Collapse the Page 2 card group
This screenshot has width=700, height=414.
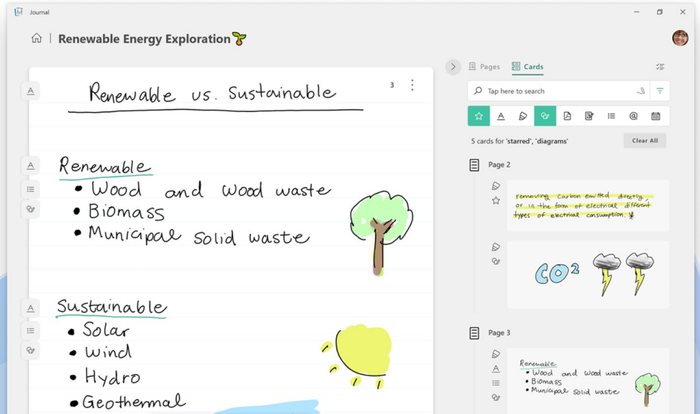tap(475, 164)
